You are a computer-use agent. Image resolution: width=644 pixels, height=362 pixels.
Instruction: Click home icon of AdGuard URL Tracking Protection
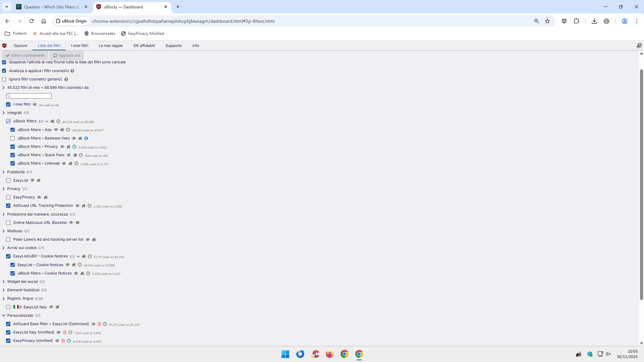[x=84, y=205]
